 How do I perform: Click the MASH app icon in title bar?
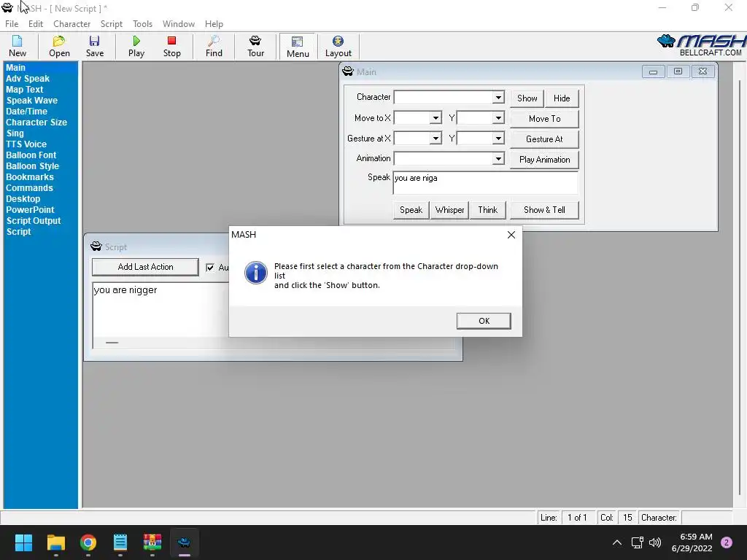7,8
